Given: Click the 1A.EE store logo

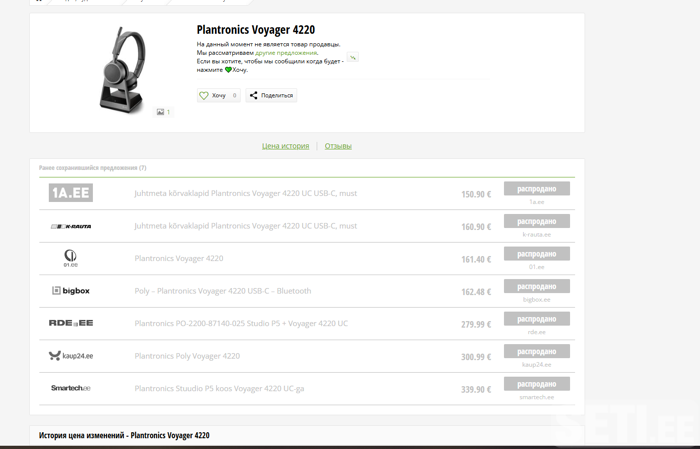Looking at the screenshot, I should 71,193.
